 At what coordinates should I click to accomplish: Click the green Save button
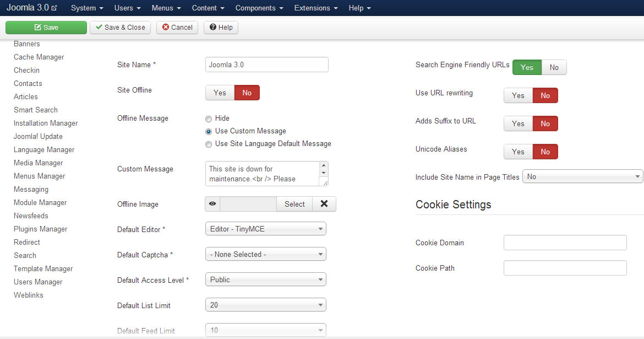point(46,28)
